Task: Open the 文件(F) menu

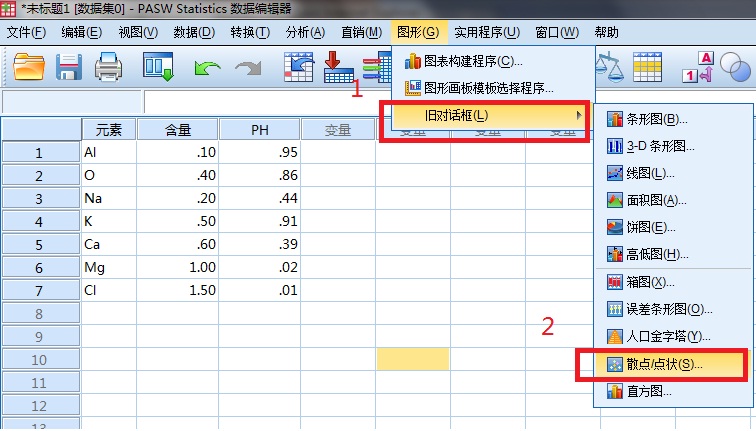Action: [26, 32]
